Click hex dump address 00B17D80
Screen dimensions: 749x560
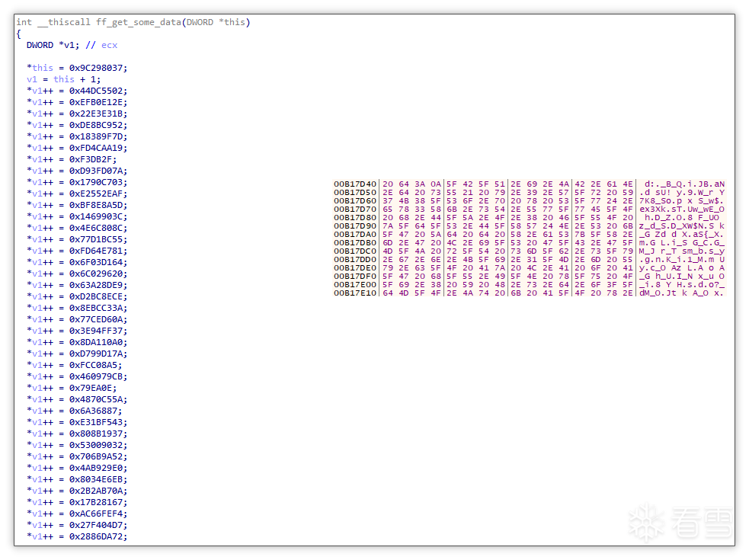click(355, 218)
